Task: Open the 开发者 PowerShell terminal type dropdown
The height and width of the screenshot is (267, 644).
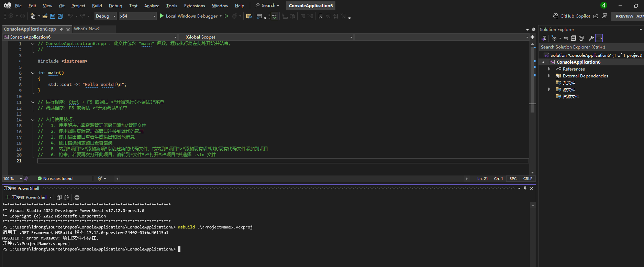Action: 51,197
